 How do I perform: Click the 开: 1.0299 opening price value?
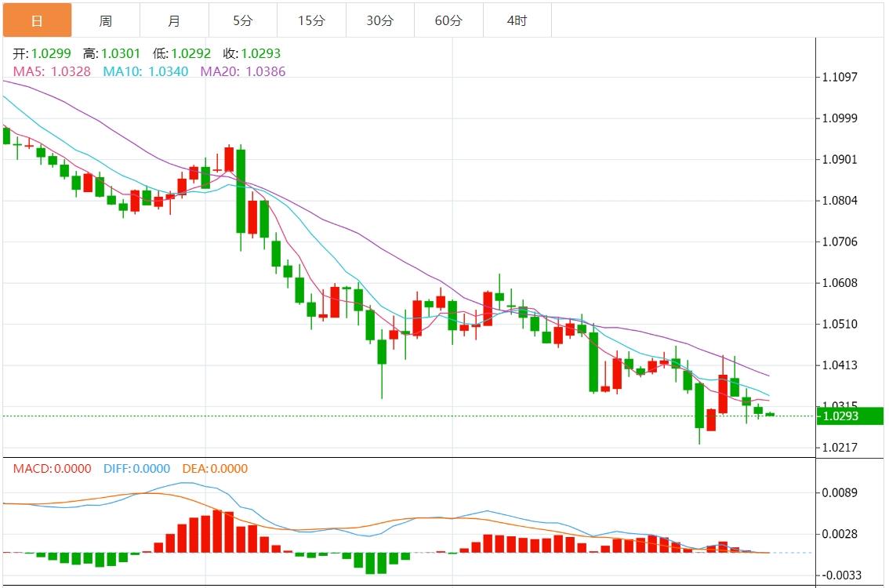[42, 54]
